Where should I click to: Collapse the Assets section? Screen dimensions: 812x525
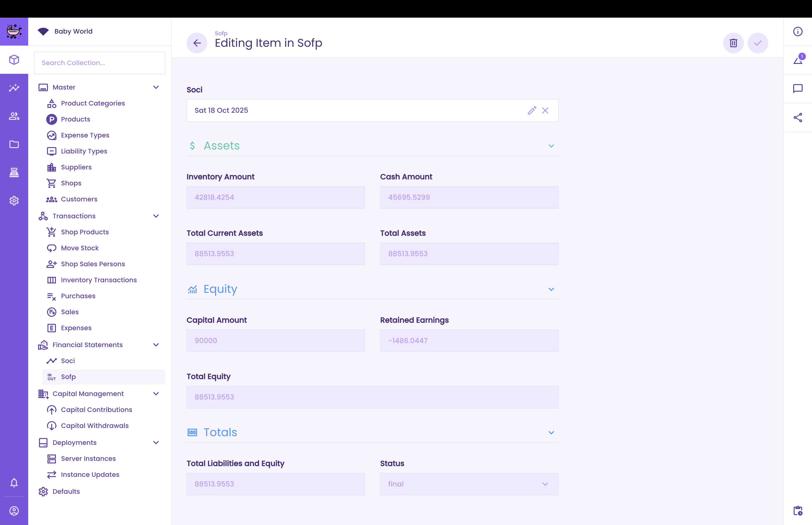click(x=551, y=146)
